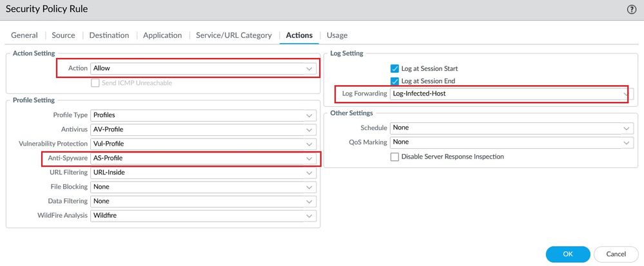Toggle Log at Session End checkbox
Image resolution: width=644 pixels, height=266 pixels.
coord(395,81)
